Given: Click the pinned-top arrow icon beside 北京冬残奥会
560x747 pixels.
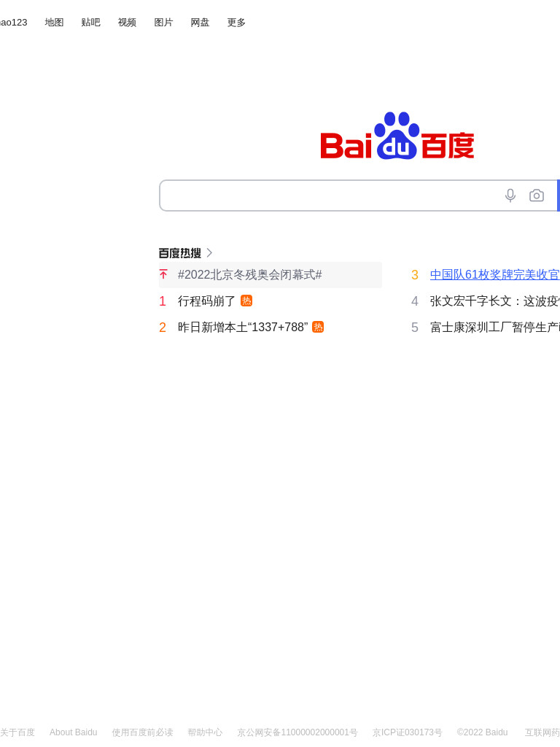Looking at the screenshot, I should click(x=163, y=274).
